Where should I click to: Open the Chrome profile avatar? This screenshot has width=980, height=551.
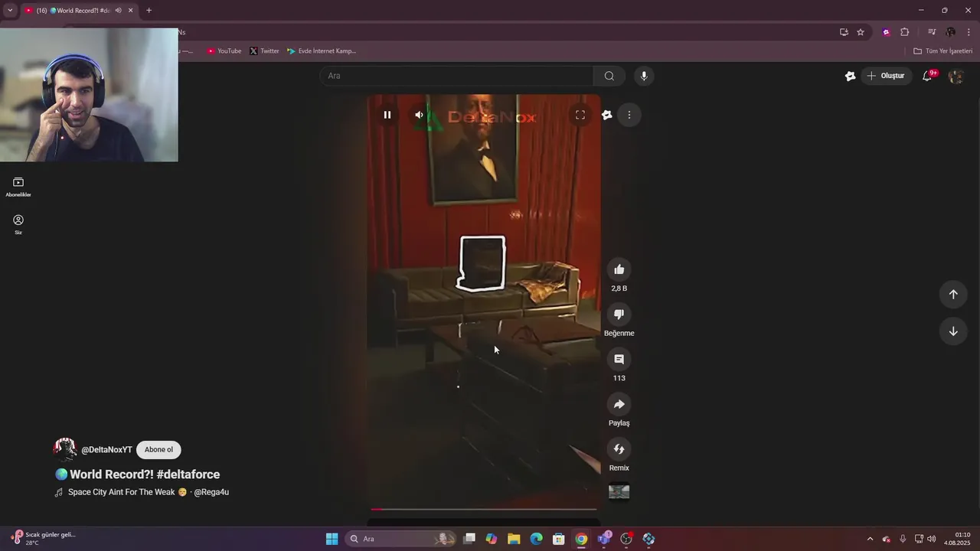click(951, 32)
